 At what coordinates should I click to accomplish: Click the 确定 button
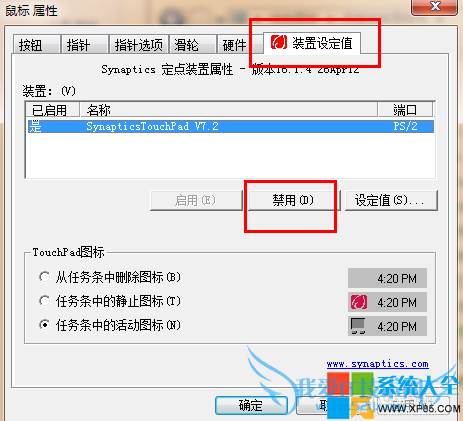(251, 405)
